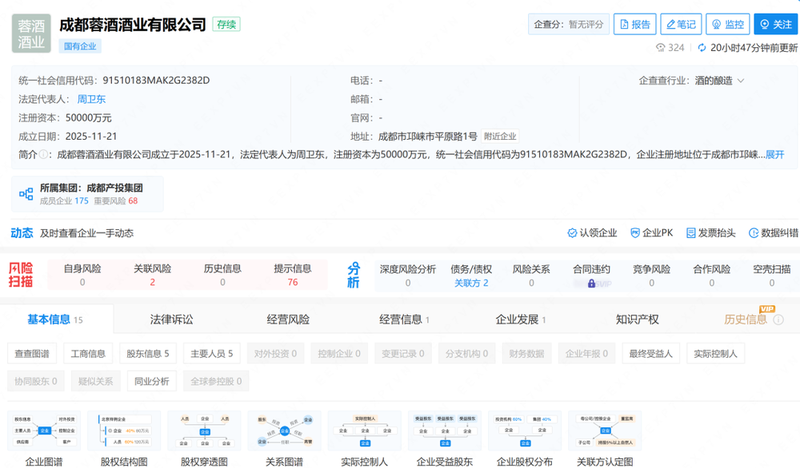Viewport: 800px width, 468px height.
Task: Click the refresh update icon
Action: click(x=702, y=47)
